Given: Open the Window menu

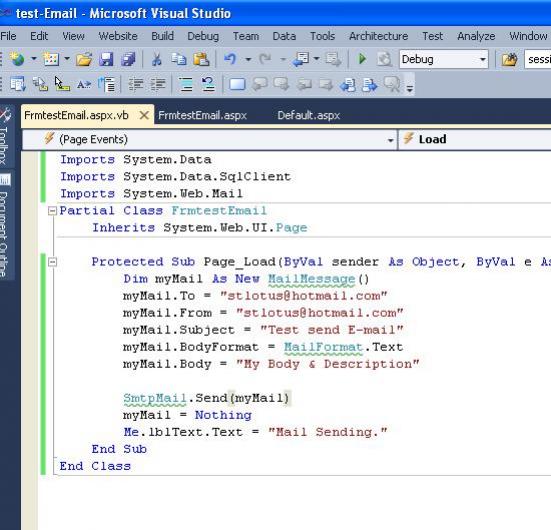Looking at the screenshot, I should pos(528,36).
